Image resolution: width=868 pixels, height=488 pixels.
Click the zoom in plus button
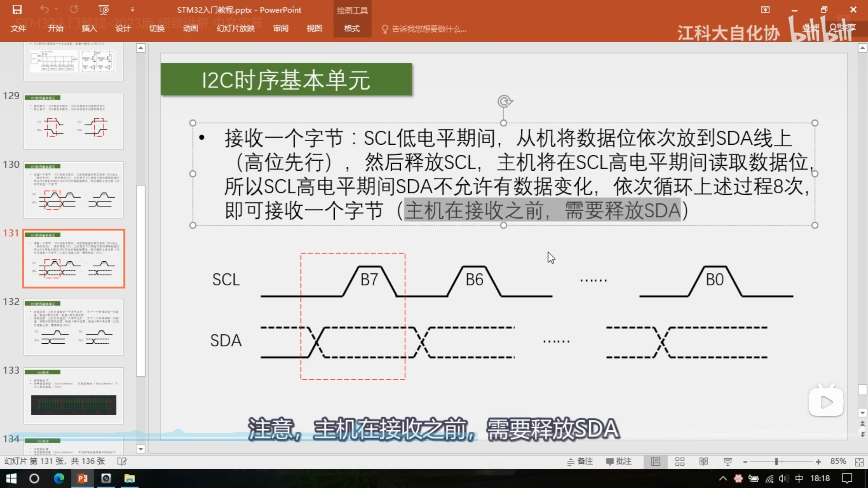tap(818, 462)
